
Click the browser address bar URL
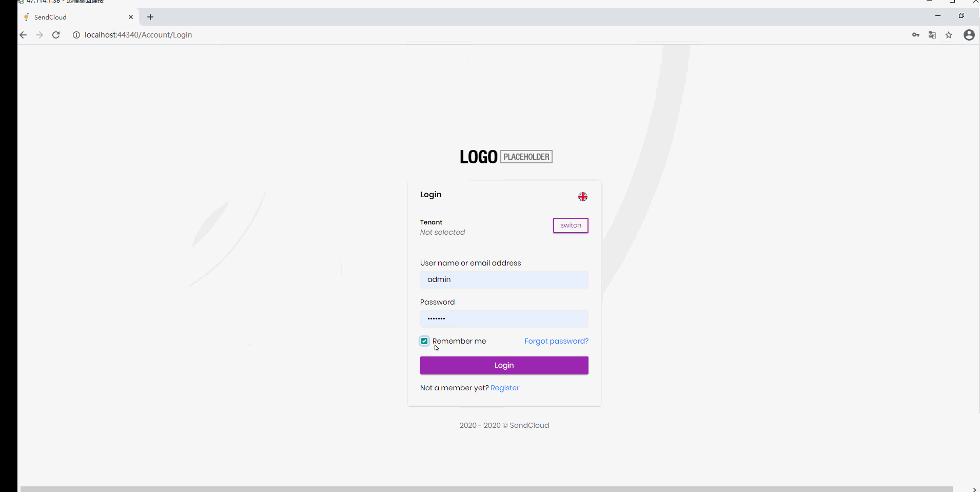coord(138,35)
